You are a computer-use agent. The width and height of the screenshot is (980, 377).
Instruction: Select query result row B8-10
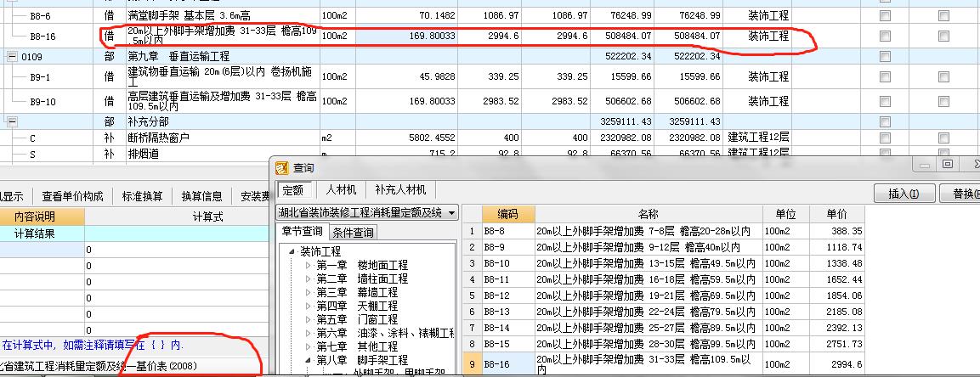point(664,263)
